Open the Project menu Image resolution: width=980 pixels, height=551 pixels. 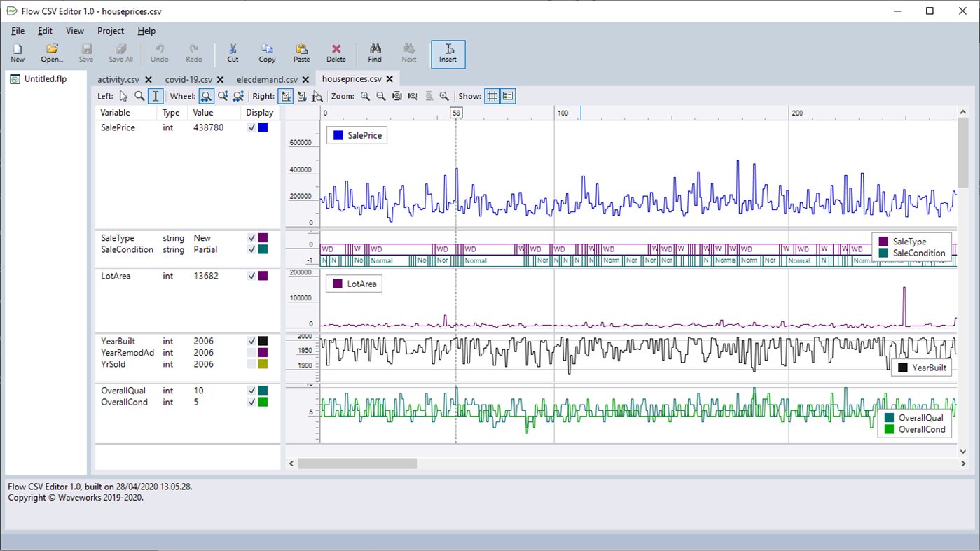(110, 31)
